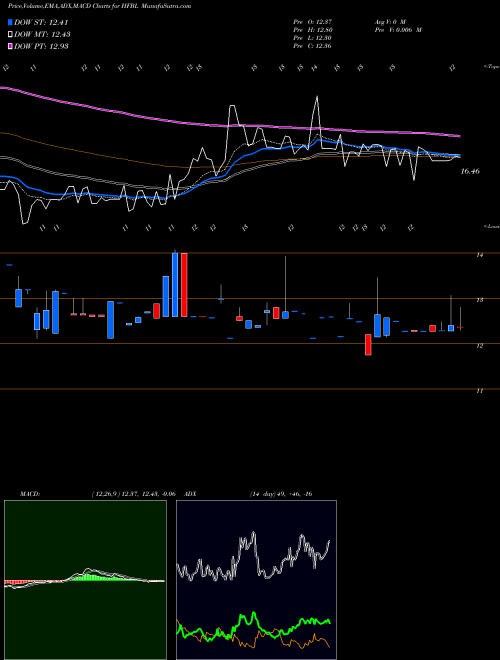This screenshot has width=500, height=660.
Task: Click the 'Pre V: 0.006 M' volume text
Action: point(398,30)
